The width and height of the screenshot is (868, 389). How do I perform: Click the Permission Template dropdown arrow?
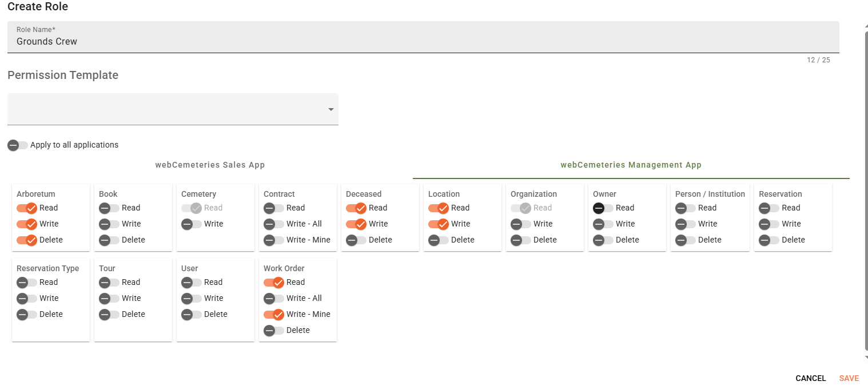coord(331,110)
